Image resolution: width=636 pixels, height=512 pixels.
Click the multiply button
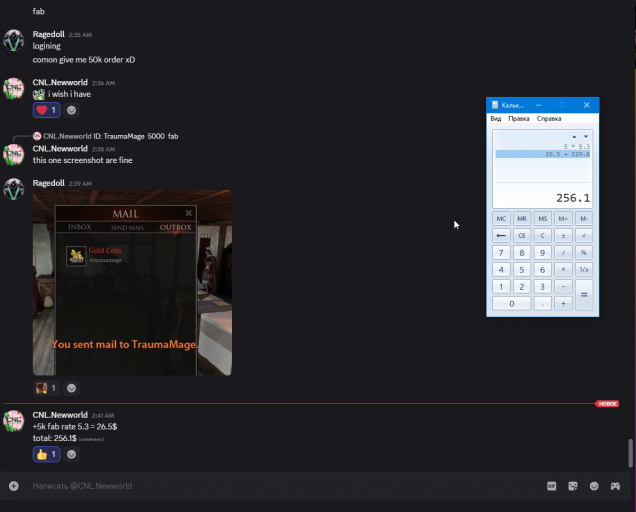coord(563,270)
